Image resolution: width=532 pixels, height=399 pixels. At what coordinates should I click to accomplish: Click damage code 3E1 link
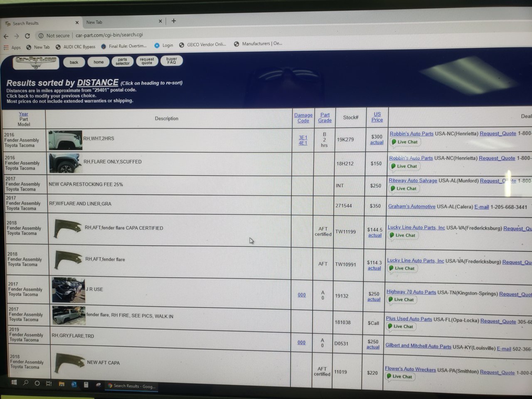pyautogui.click(x=303, y=138)
